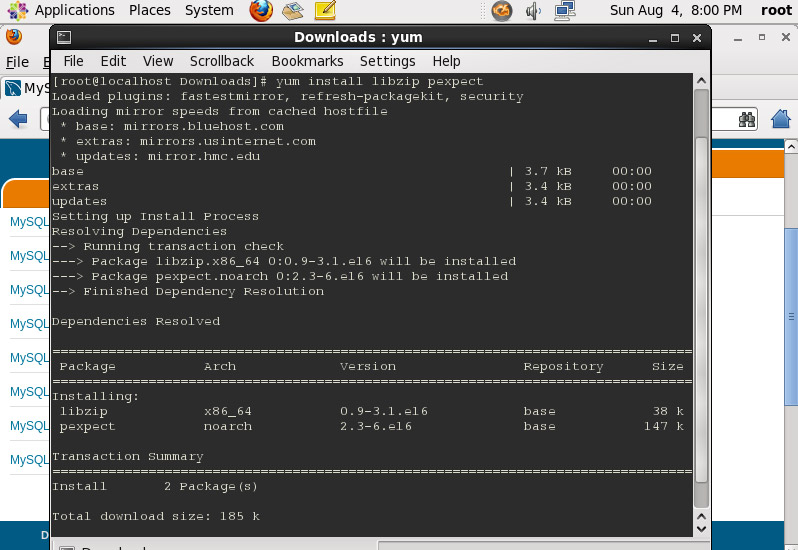
Task: Maximize the Downloads : yum terminal window
Action: point(675,38)
